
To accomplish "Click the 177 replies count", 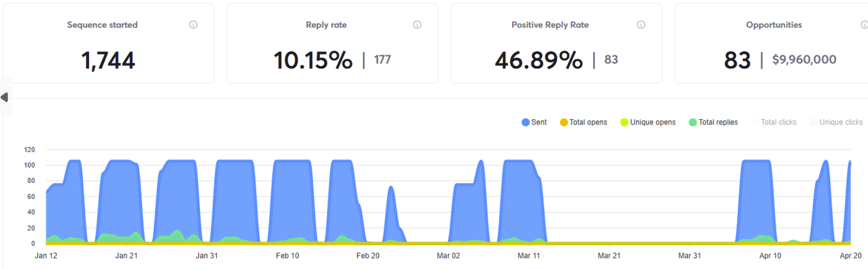I will (x=383, y=60).
